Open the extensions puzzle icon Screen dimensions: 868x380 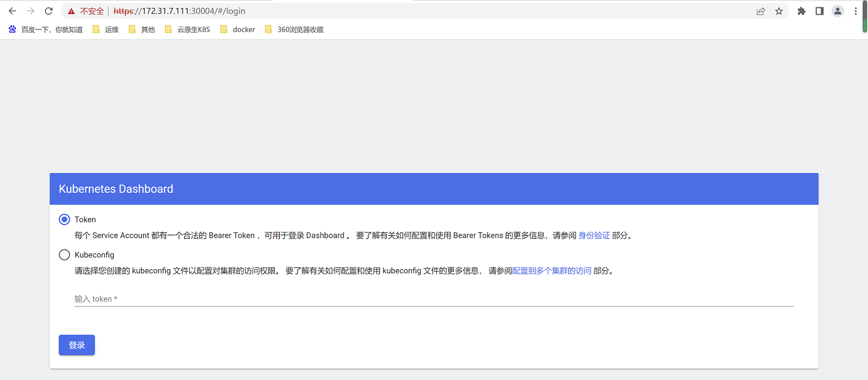tap(801, 11)
